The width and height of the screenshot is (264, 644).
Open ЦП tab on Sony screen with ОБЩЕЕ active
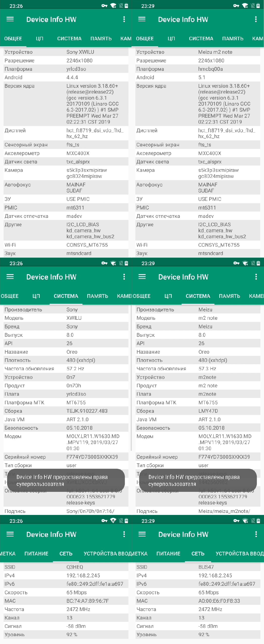pyautogui.click(x=39, y=38)
